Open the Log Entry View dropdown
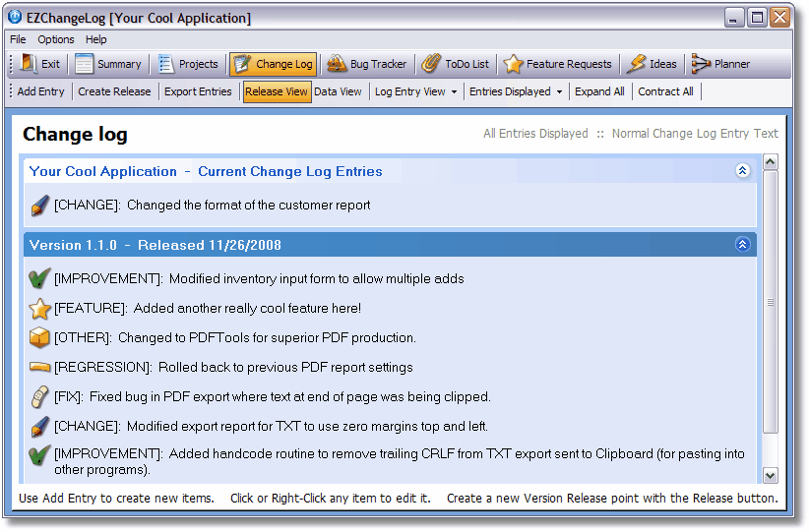The image size is (809, 532). click(x=415, y=91)
